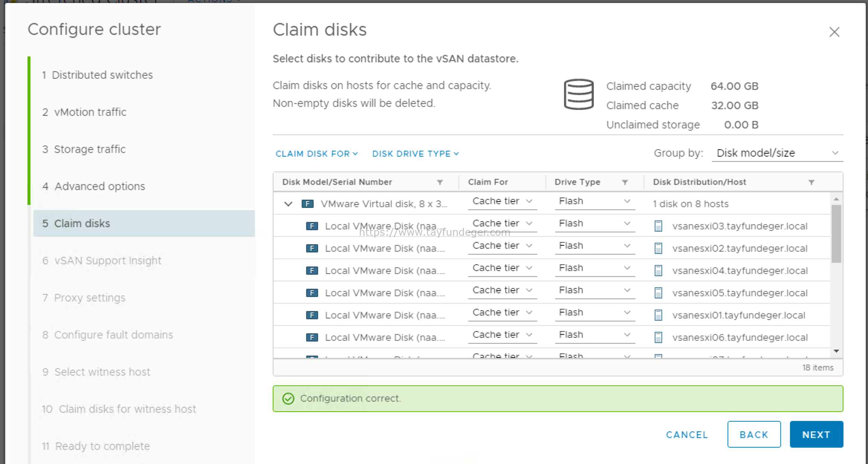Click flash disk icon in vsanesxi02 row

[312, 248]
